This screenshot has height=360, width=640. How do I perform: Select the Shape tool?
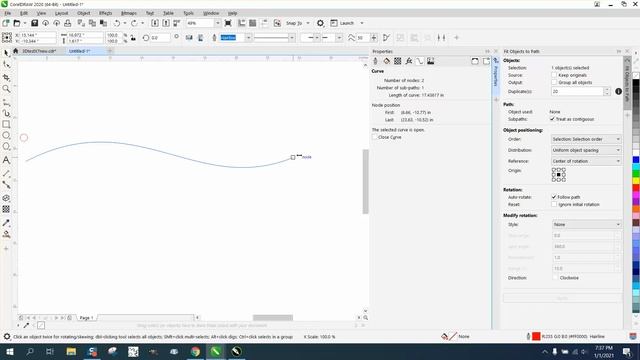click(x=6, y=64)
